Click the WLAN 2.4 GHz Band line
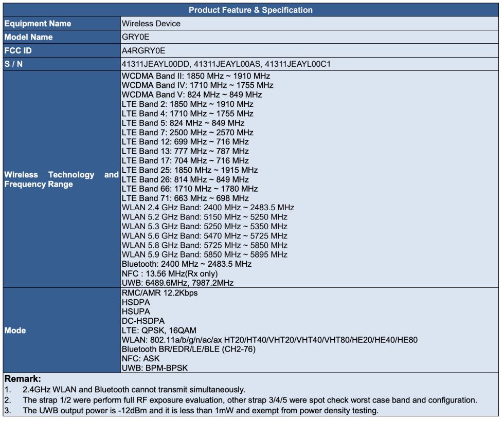The image size is (504, 422). pos(208,208)
